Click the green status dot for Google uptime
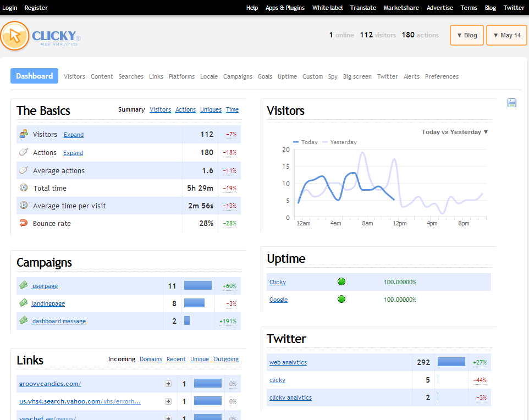Image resolution: width=529 pixels, height=420 pixels. click(x=341, y=300)
